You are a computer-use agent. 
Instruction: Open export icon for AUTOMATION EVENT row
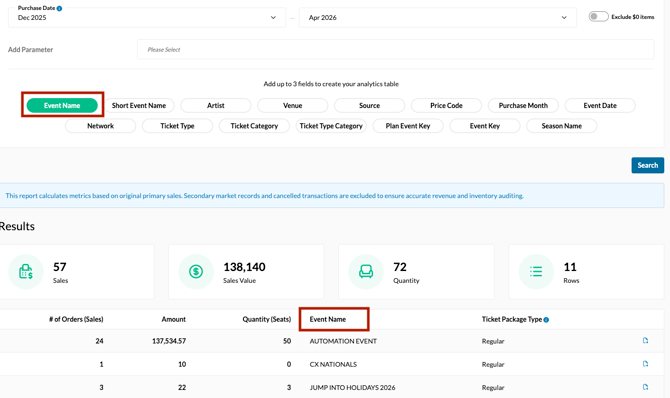tap(645, 340)
